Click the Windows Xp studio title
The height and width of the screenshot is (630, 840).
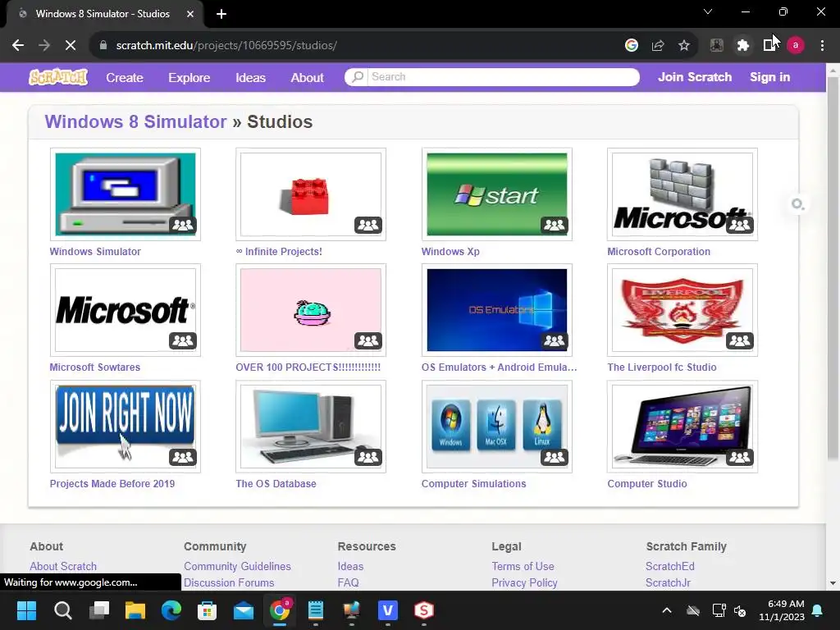coord(450,252)
